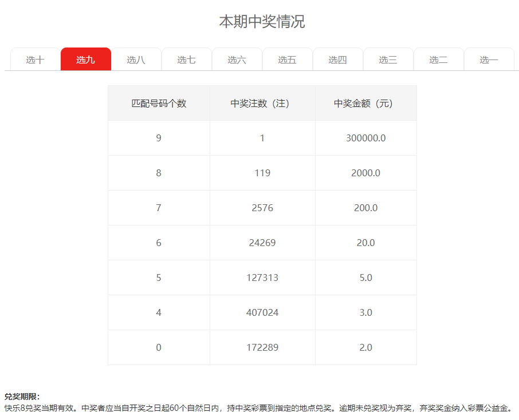Switch to the 选三 tab

(x=388, y=60)
